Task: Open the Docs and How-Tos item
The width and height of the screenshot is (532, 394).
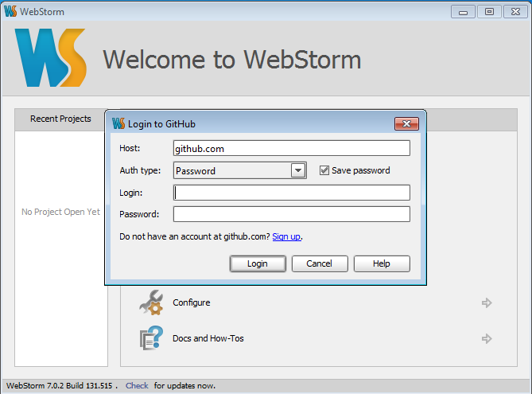Action: 208,338
